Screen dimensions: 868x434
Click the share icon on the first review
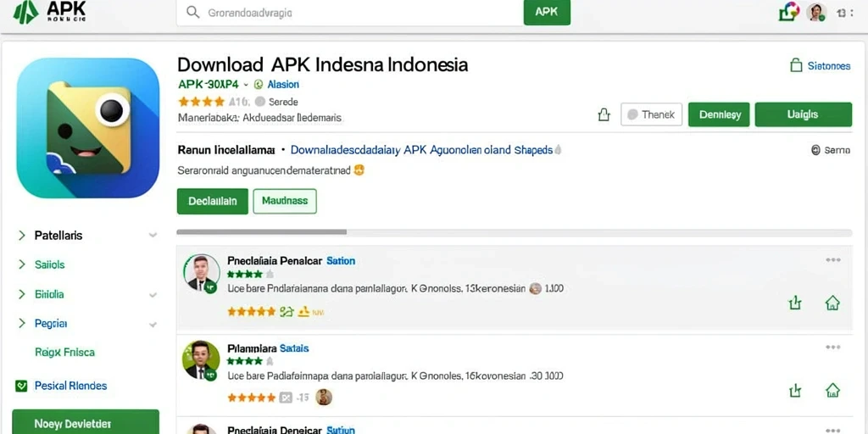(795, 303)
